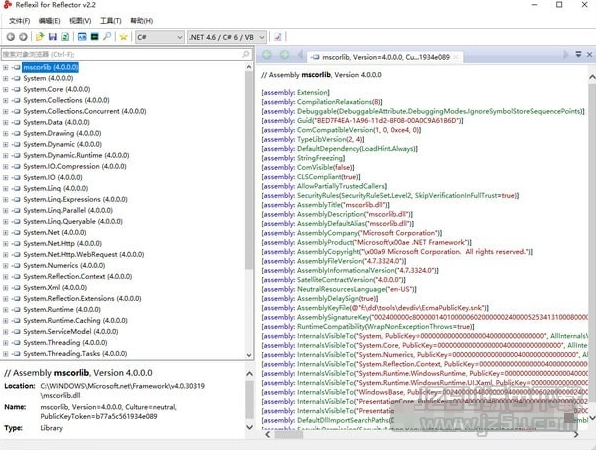Open the Help menu (帮助)
Image resolution: width=596 pixels, height=450 pixels.
(x=141, y=21)
